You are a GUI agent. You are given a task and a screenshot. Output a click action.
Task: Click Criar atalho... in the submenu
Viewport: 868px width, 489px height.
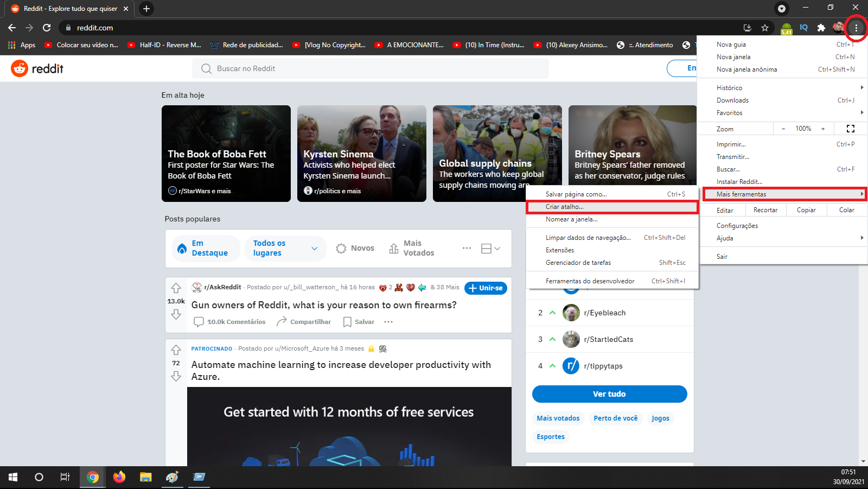pyautogui.click(x=612, y=207)
